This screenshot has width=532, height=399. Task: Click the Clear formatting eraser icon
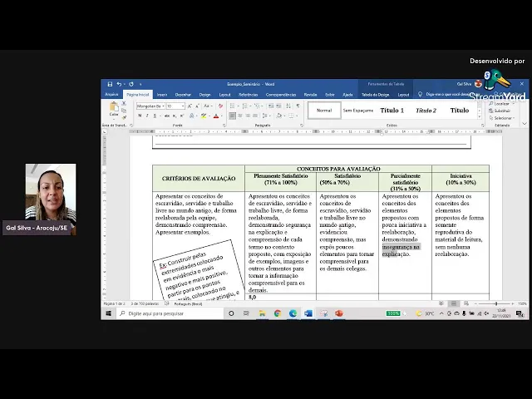click(220, 106)
